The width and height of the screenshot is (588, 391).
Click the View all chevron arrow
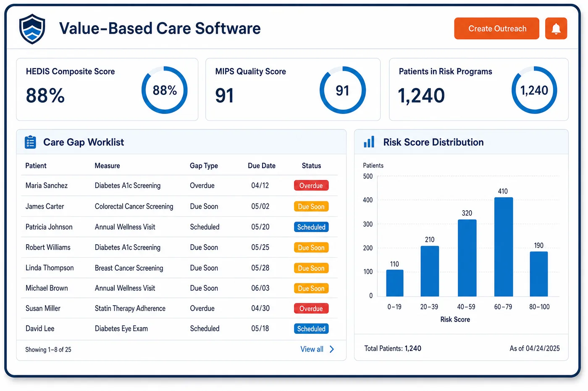coord(332,349)
